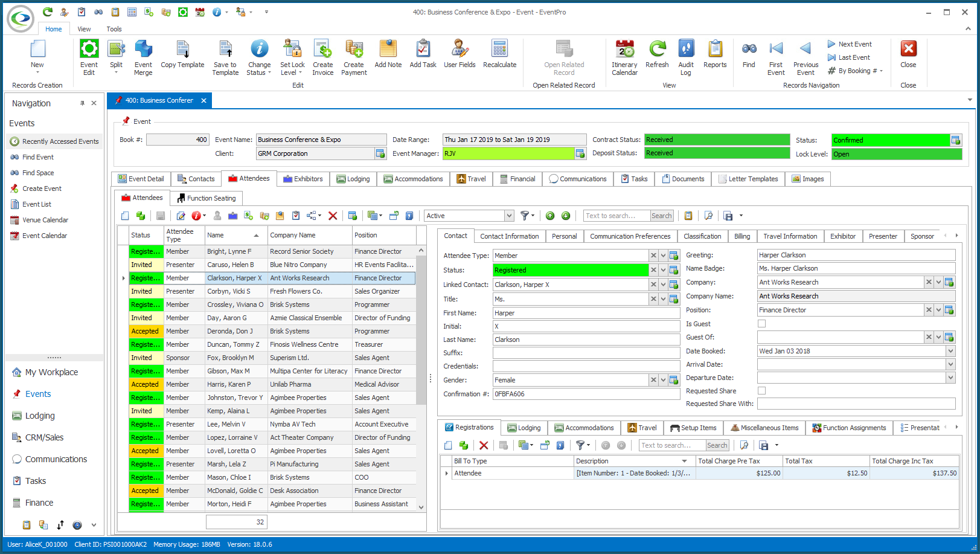Switch to the View ribbon tab
The image size is (980, 554).
click(x=84, y=29)
